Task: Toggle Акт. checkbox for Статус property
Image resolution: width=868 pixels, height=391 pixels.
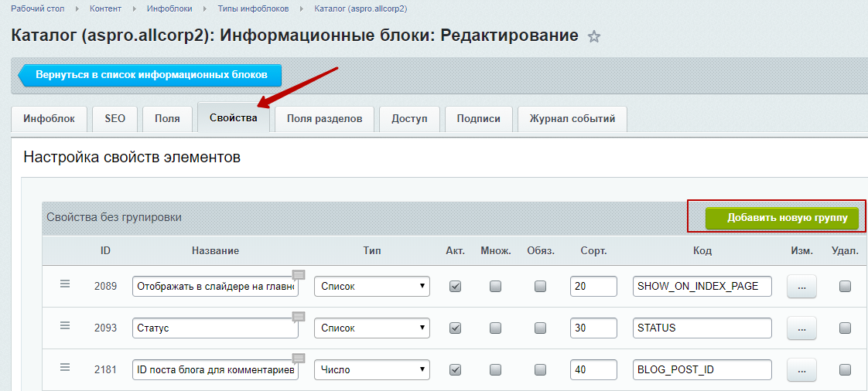Action: click(x=455, y=328)
